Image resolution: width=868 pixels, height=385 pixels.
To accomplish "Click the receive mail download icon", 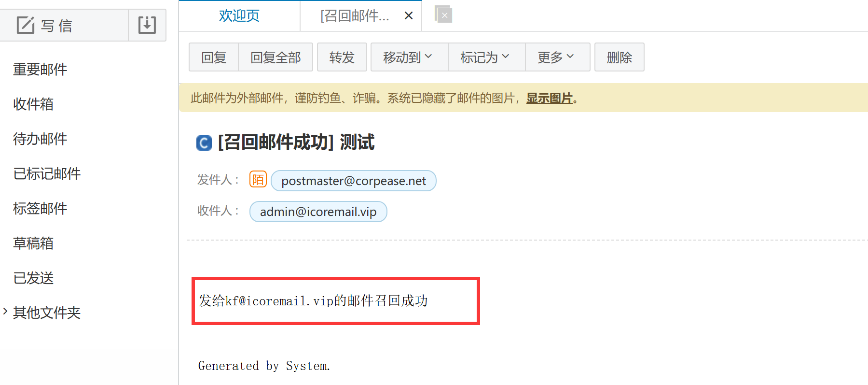I will click(x=147, y=25).
